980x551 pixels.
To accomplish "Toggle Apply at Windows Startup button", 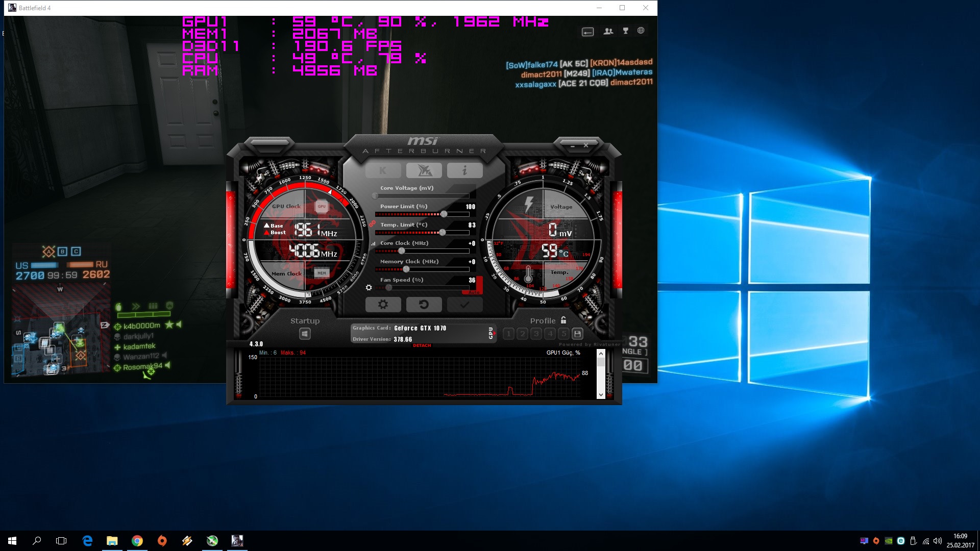I will [x=305, y=334].
